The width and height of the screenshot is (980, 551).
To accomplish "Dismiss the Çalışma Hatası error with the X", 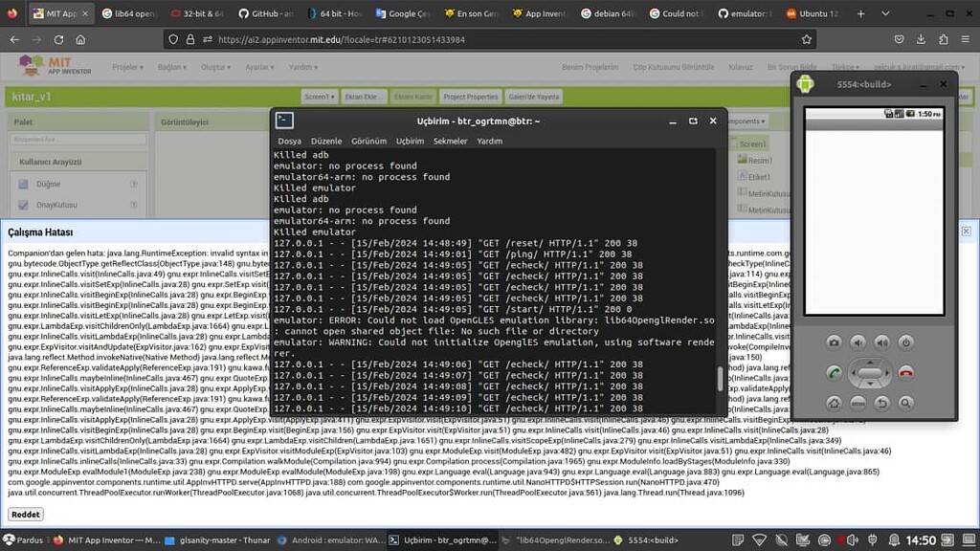I will [x=966, y=231].
